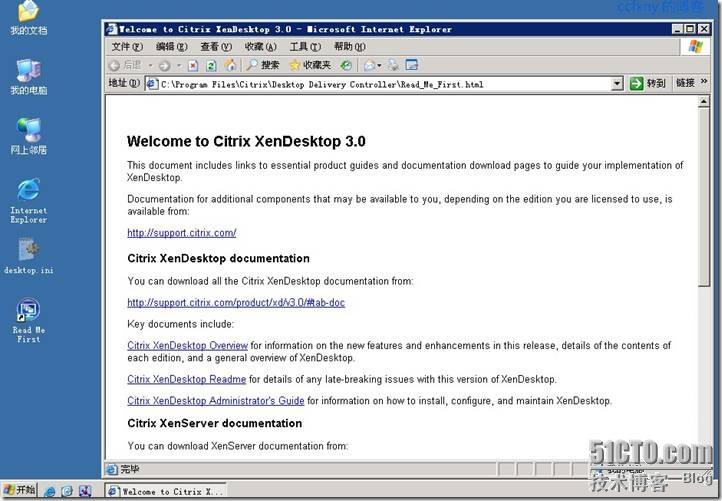The height and width of the screenshot is (501, 722).
Task: Open Citrix XenDesktop Administrator's Guide link
Action: coord(215,401)
